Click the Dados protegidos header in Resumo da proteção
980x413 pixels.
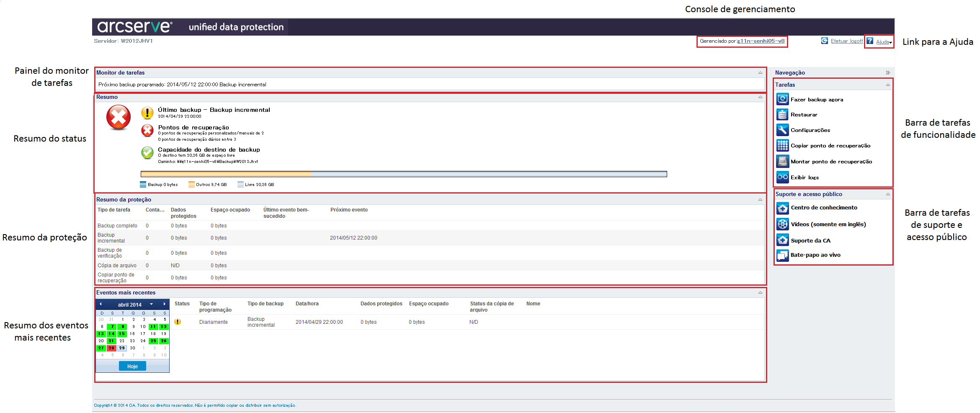tap(183, 213)
